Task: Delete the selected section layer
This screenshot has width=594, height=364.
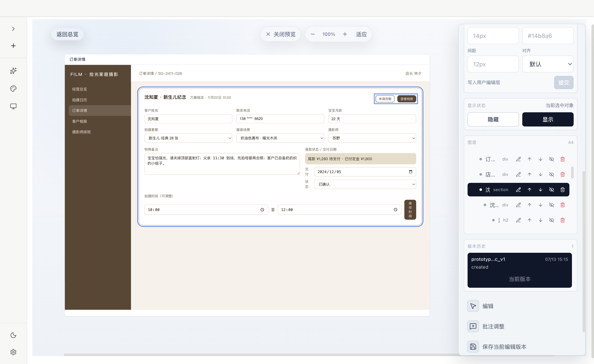Action: pyautogui.click(x=562, y=190)
